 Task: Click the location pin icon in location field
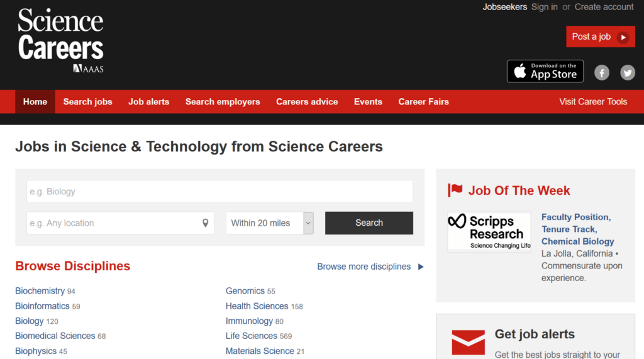tap(206, 223)
